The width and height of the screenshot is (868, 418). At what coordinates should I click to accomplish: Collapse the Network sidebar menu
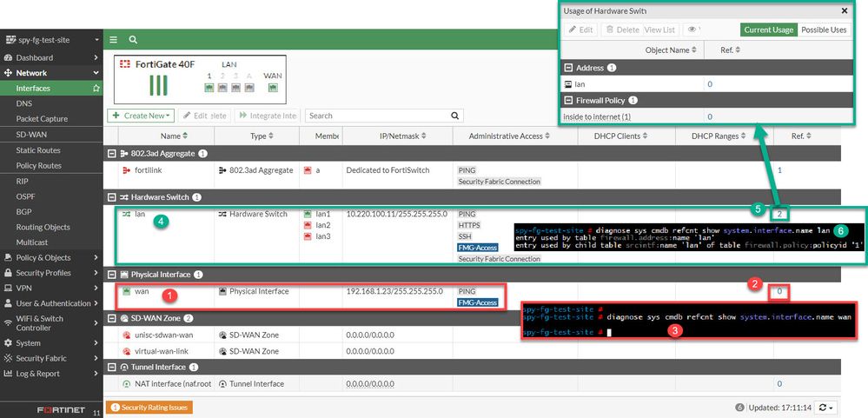pyautogui.click(x=96, y=73)
